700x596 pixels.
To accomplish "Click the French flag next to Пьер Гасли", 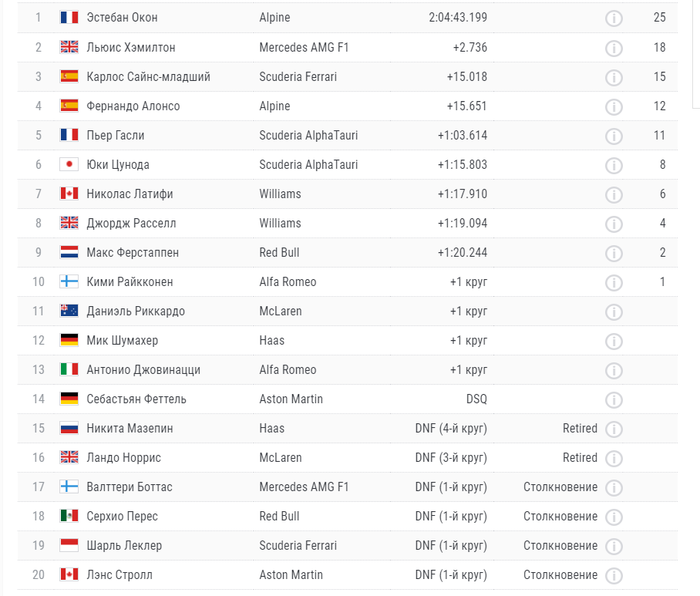I will [69, 135].
